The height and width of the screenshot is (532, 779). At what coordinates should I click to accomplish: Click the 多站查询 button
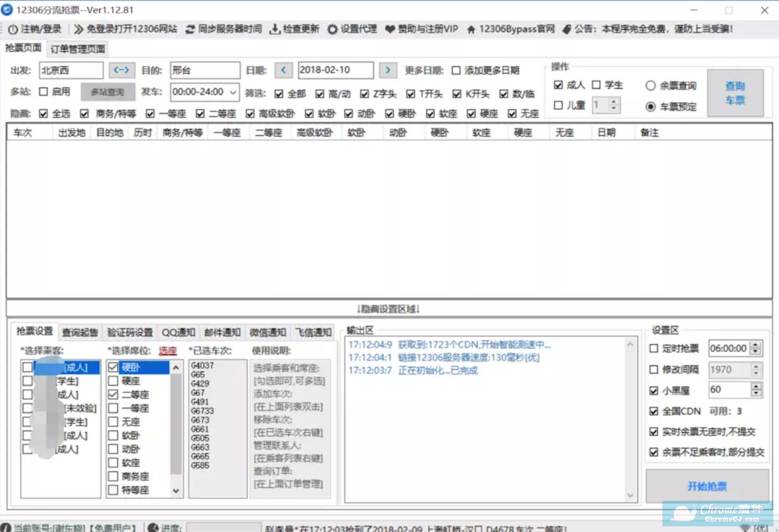click(107, 92)
